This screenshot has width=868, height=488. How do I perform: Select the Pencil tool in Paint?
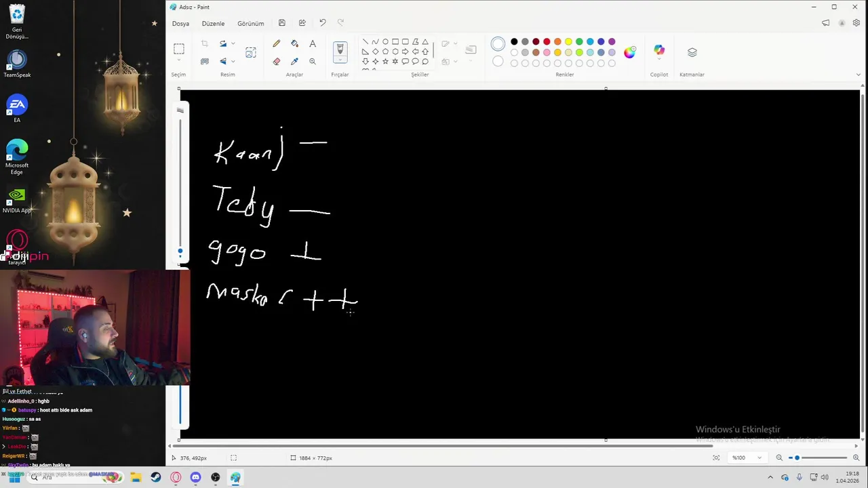276,43
